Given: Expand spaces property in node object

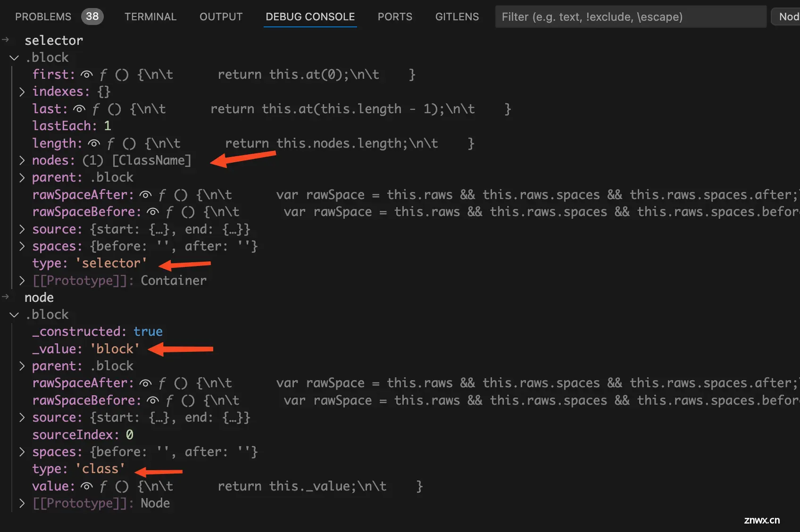Looking at the screenshot, I should click(x=22, y=452).
